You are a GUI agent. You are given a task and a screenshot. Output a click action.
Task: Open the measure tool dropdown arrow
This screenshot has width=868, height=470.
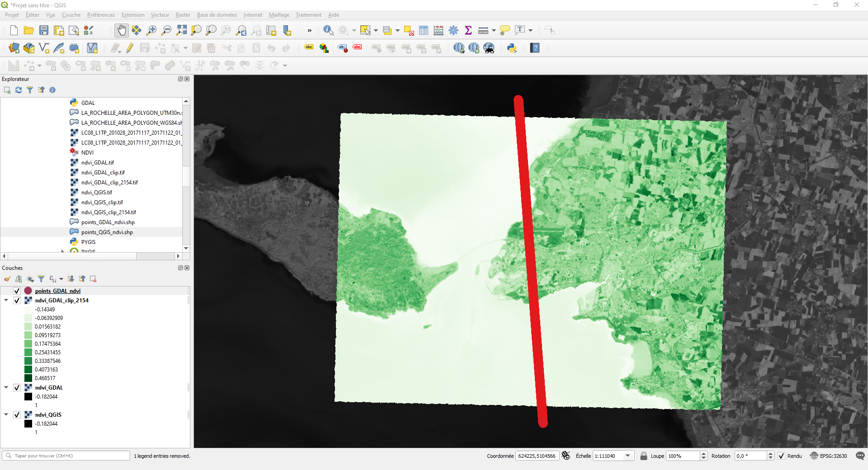[x=494, y=30]
